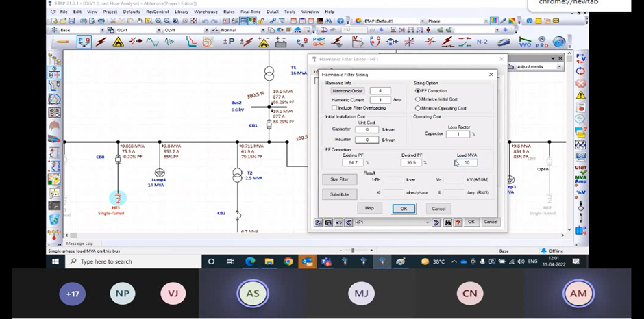Switch to Short Circuit analysis lightning icon
The height and width of the screenshot is (319, 644).
coord(101,42)
